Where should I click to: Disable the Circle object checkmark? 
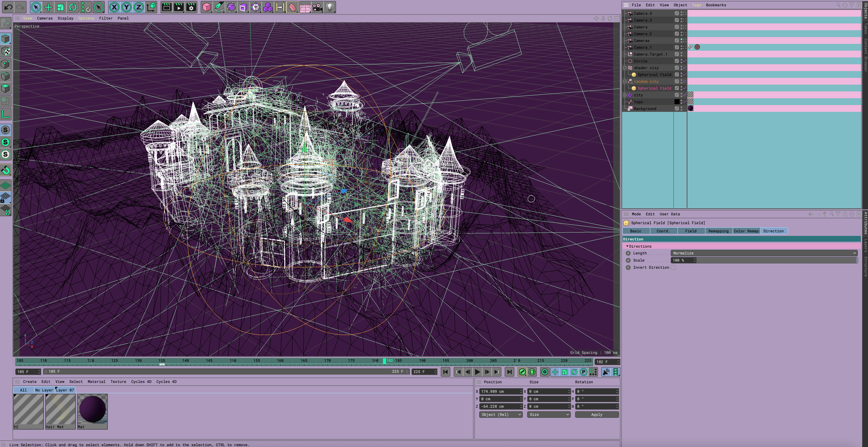684,61
